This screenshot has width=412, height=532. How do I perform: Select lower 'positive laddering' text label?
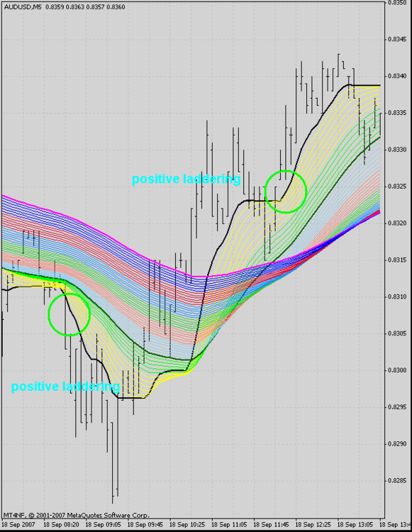pyautogui.click(x=65, y=387)
